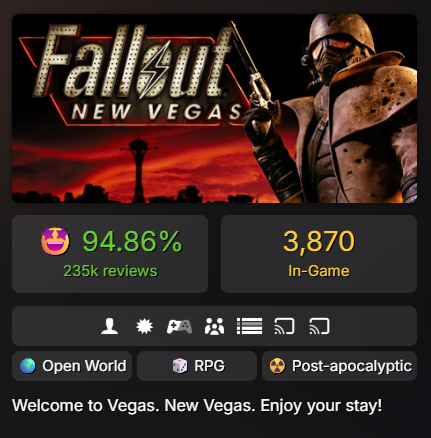
Task: Click the 'Welcome to Vegas' description text
Action: click(197, 406)
